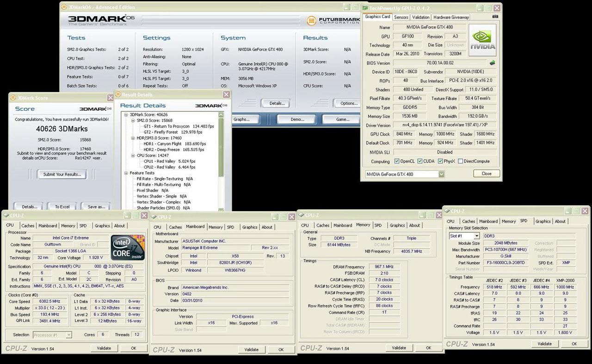592x364 pixels.
Task: Collapse the SM2.0 Score tree node
Action: [133, 120]
